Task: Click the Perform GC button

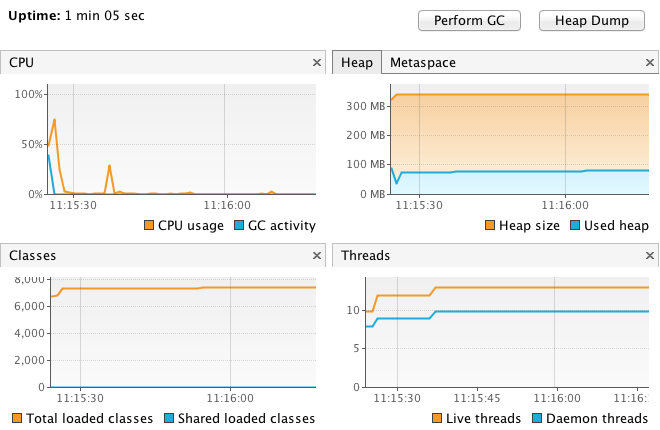Action: point(469,21)
